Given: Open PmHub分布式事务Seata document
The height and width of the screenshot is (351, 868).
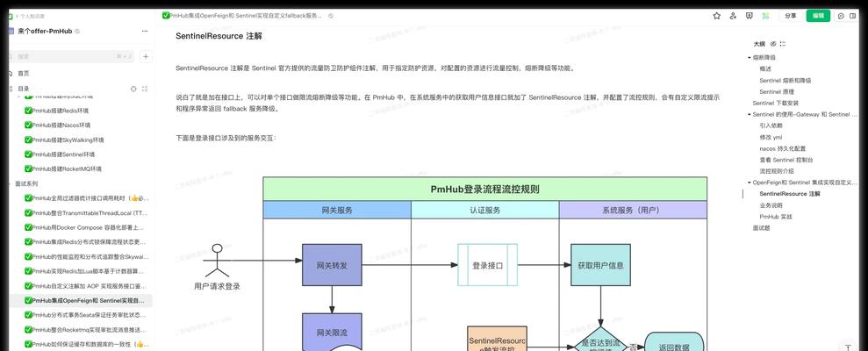Looking at the screenshot, I should point(87,315).
